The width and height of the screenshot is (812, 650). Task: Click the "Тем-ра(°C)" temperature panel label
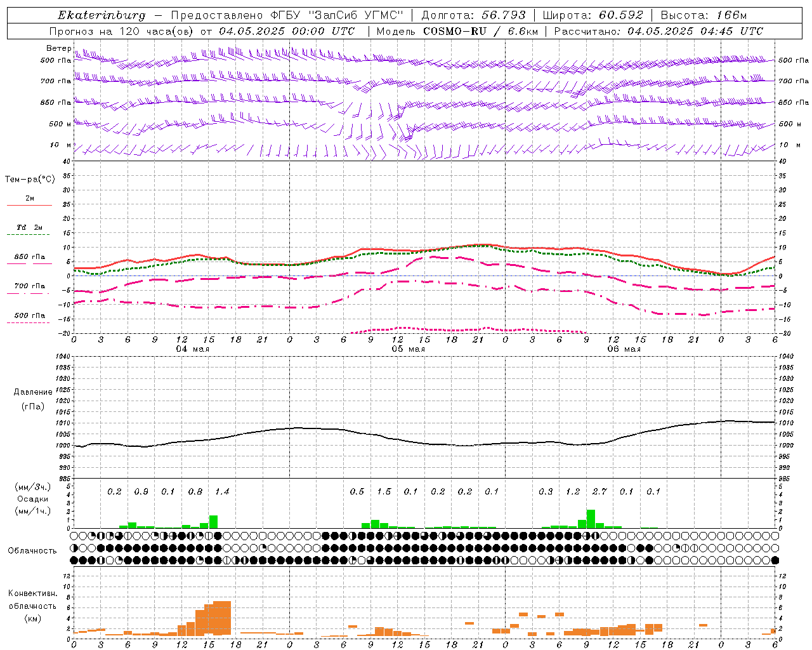click(30, 180)
